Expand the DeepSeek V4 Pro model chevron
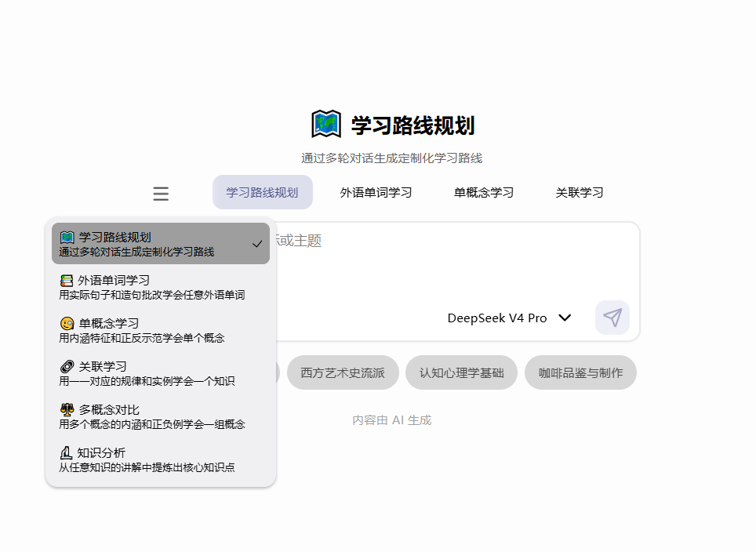This screenshot has height=552, width=756. 565,318
